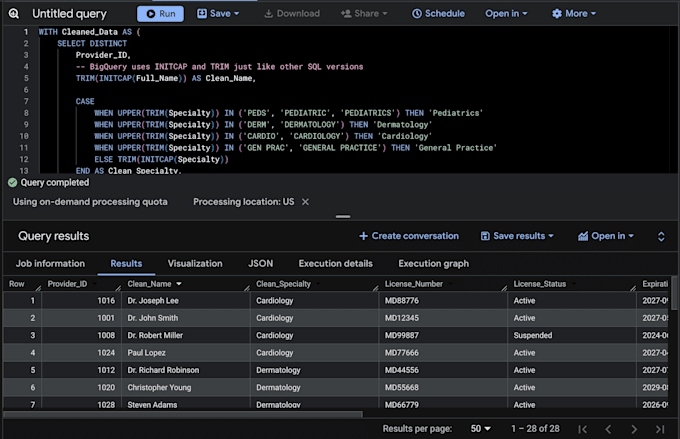
Task: Sort by the Clean_Name column arrow
Action: coord(179,284)
